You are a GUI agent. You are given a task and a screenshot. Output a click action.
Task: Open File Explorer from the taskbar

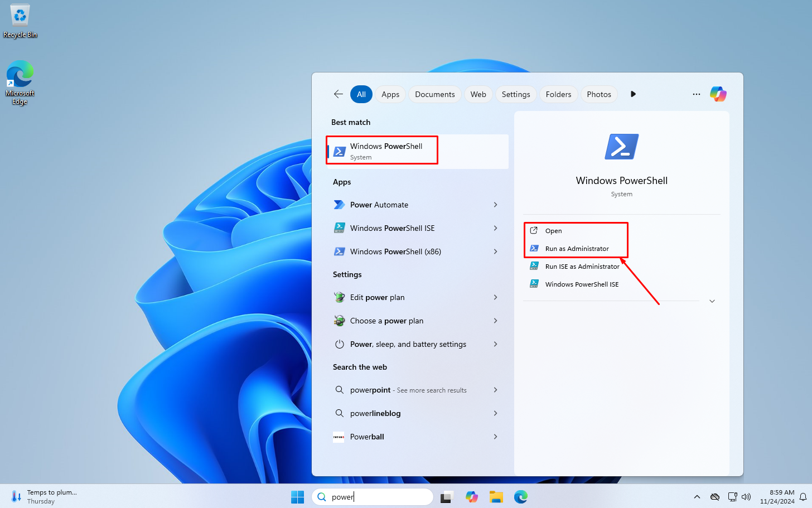[x=496, y=496]
